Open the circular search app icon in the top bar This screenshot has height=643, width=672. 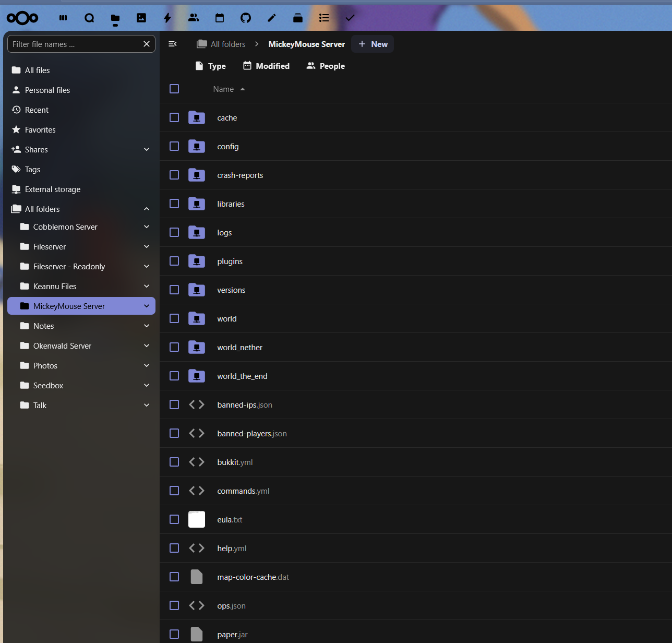(89, 18)
